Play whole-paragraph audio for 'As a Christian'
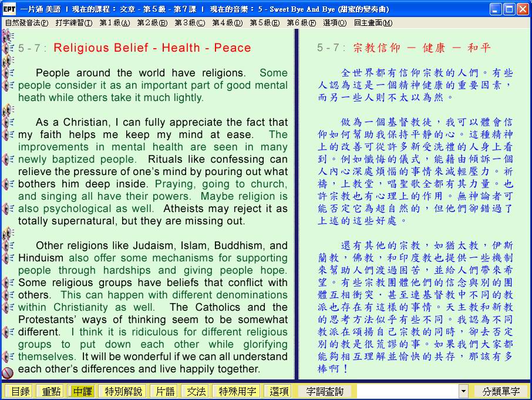Screen dimensions: 532x400 8,110
